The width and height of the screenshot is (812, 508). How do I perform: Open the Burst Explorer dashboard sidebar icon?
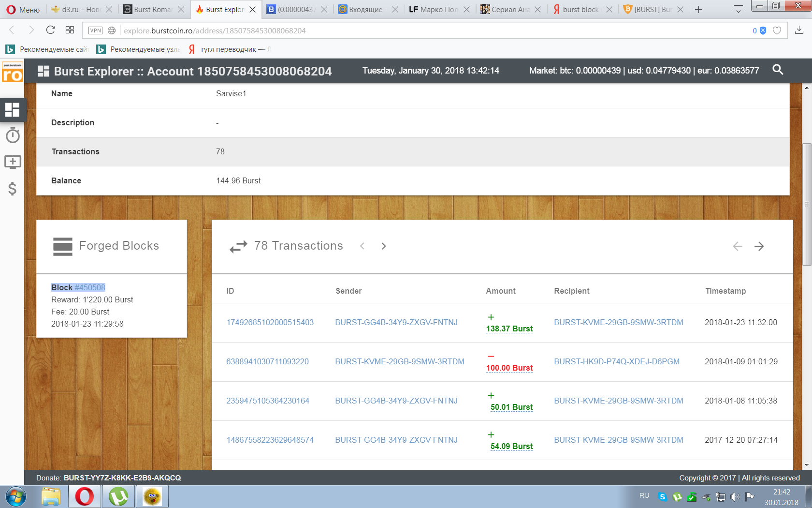[x=12, y=109]
